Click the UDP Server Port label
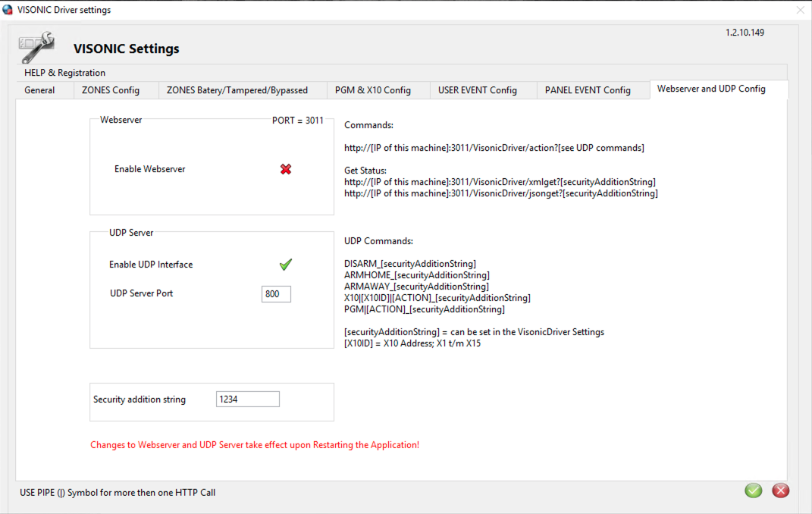Viewport: 812px width, 514px height. 141,293
